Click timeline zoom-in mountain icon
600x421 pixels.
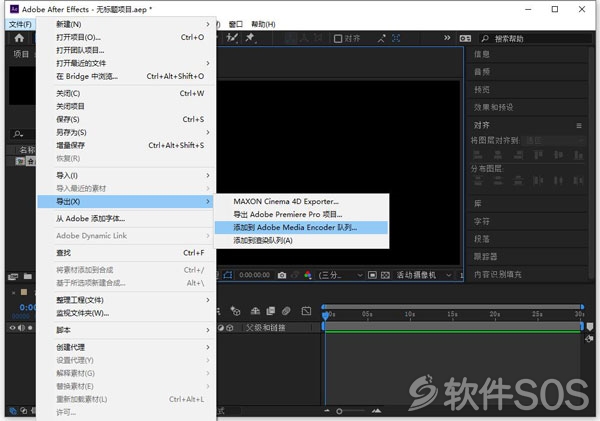click(377, 411)
